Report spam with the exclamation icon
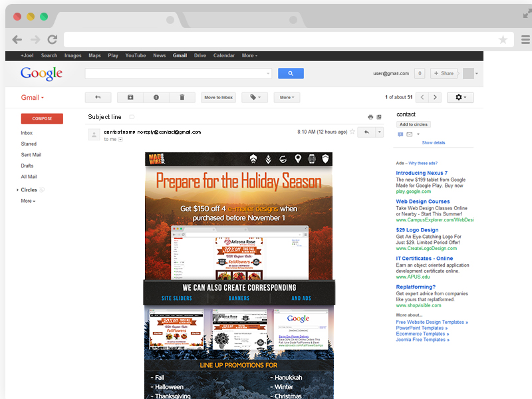 click(x=156, y=97)
